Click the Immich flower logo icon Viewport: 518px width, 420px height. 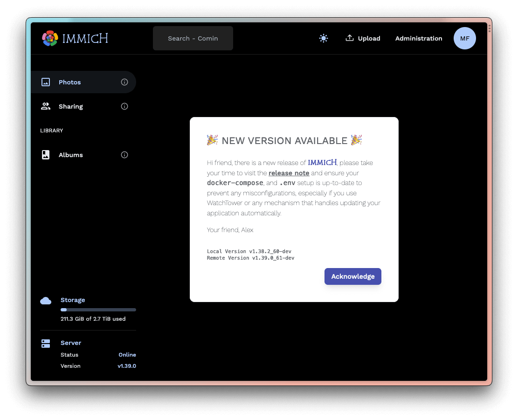(50, 38)
